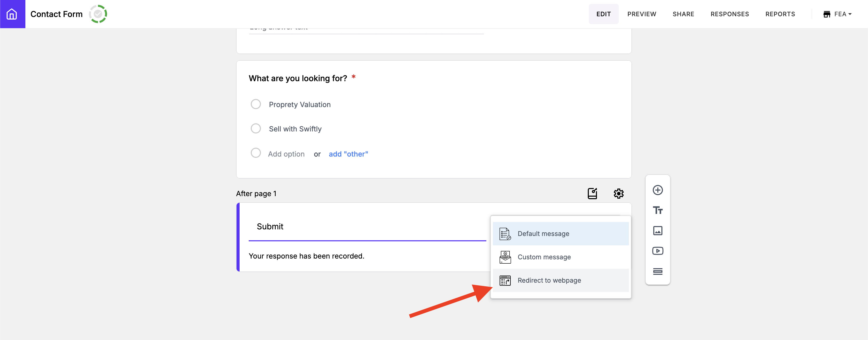Click the add "other" link
The image size is (868, 340).
(348, 154)
